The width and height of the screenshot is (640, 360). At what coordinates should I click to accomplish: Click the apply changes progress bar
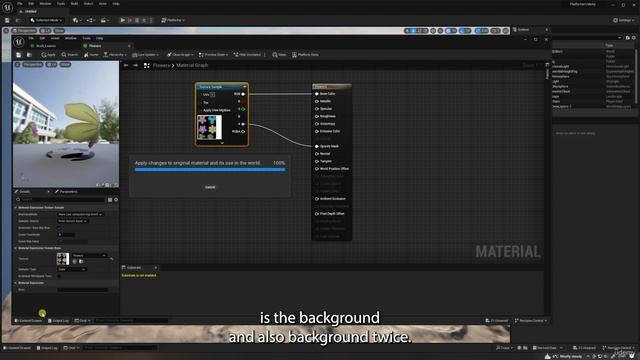210,170
